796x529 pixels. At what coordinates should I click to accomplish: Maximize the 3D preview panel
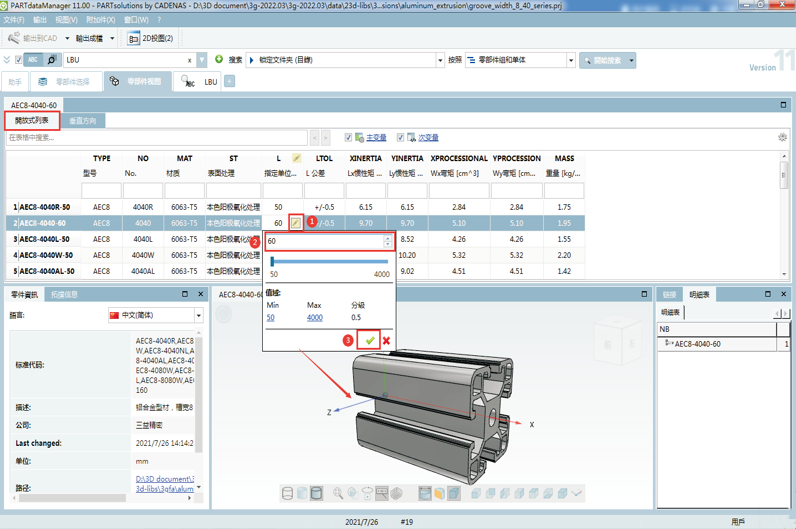tap(644, 294)
